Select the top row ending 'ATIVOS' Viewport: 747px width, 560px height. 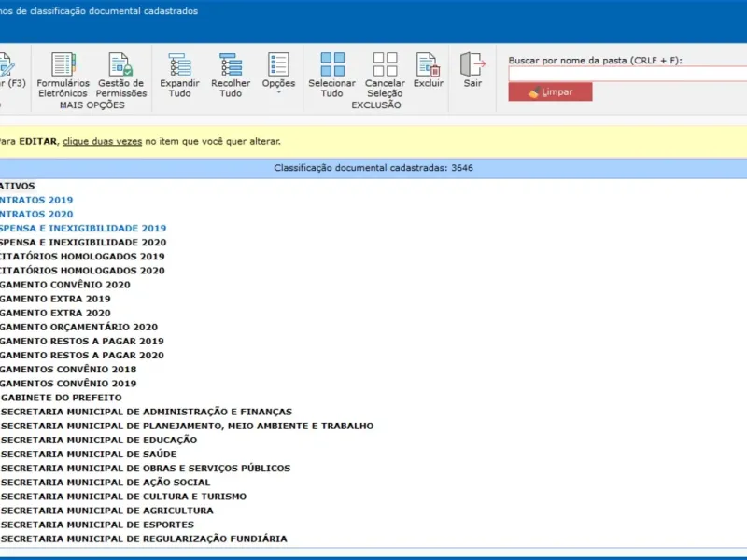pyautogui.click(x=18, y=186)
